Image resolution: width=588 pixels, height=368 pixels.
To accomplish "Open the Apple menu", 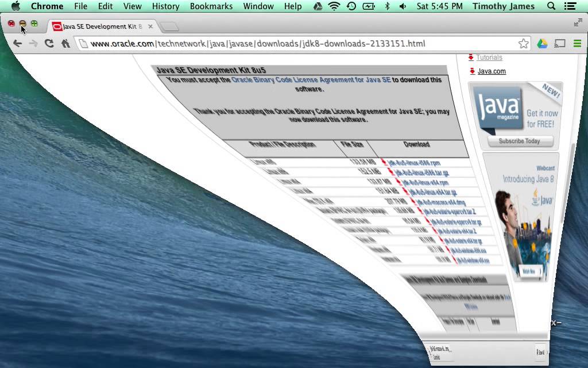I will [16, 6].
